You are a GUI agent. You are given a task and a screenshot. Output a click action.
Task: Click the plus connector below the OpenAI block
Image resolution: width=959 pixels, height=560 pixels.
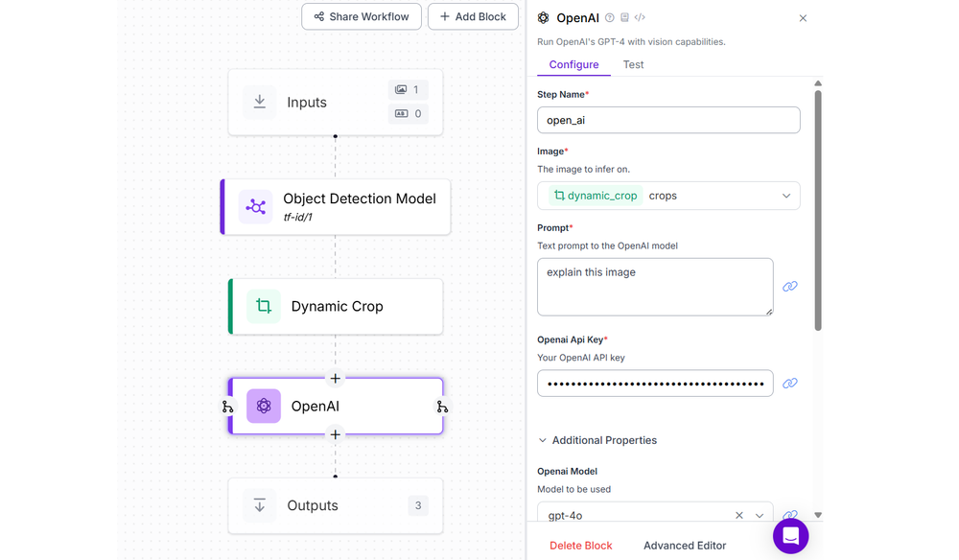pyautogui.click(x=336, y=434)
